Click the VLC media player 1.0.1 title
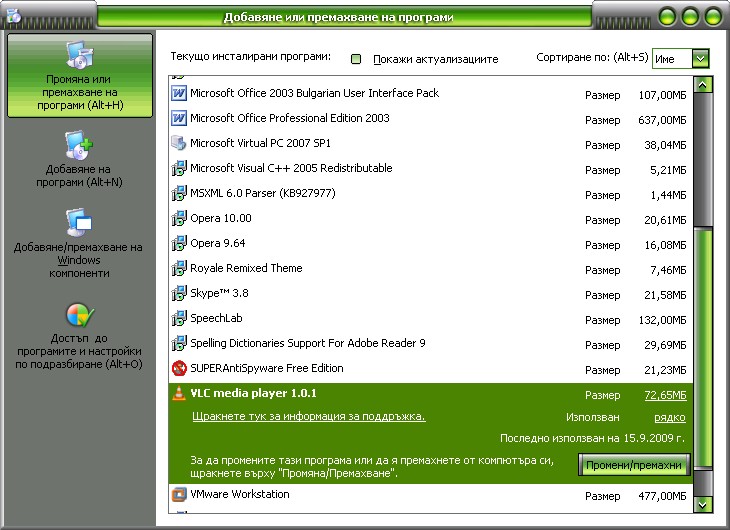Image resolution: width=730 pixels, height=530 pixels. tap(253, 393)
